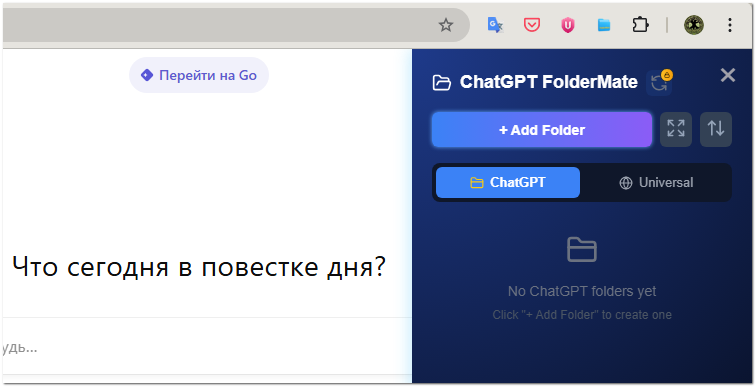Open the browser three-dot menu
The image size is (756, 387).
tap(730, 25)
